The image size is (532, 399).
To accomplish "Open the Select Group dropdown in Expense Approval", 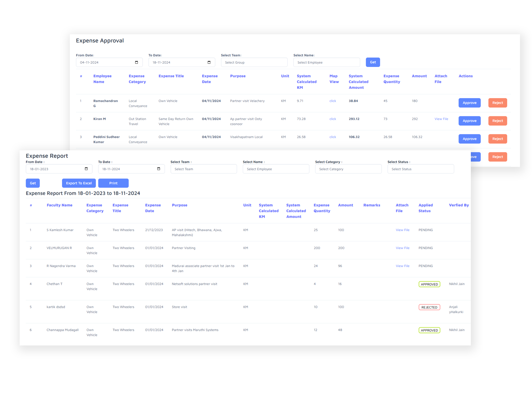I will 254,62.
